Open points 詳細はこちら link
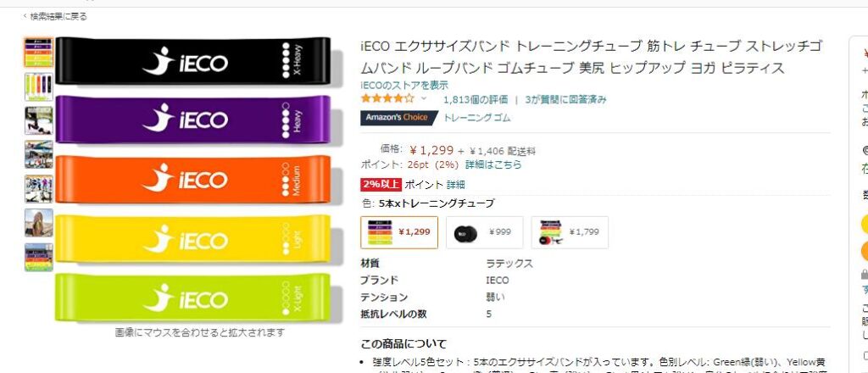The height and width of the screenshot is (373, 868). coord(493,164)
